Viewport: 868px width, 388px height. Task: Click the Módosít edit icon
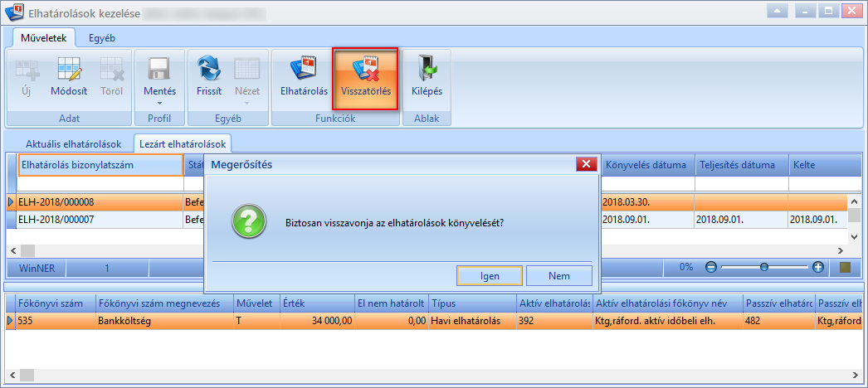point(69,69)
